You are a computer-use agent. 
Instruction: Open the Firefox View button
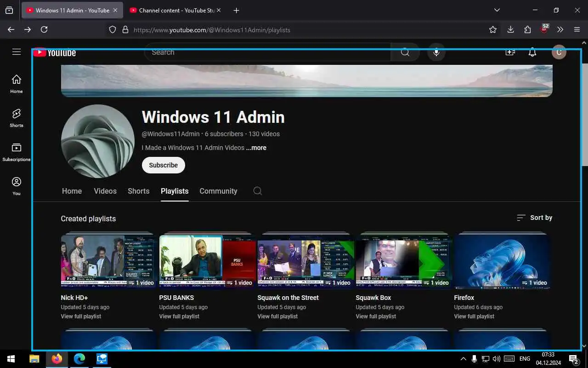[x=9, y=10]
